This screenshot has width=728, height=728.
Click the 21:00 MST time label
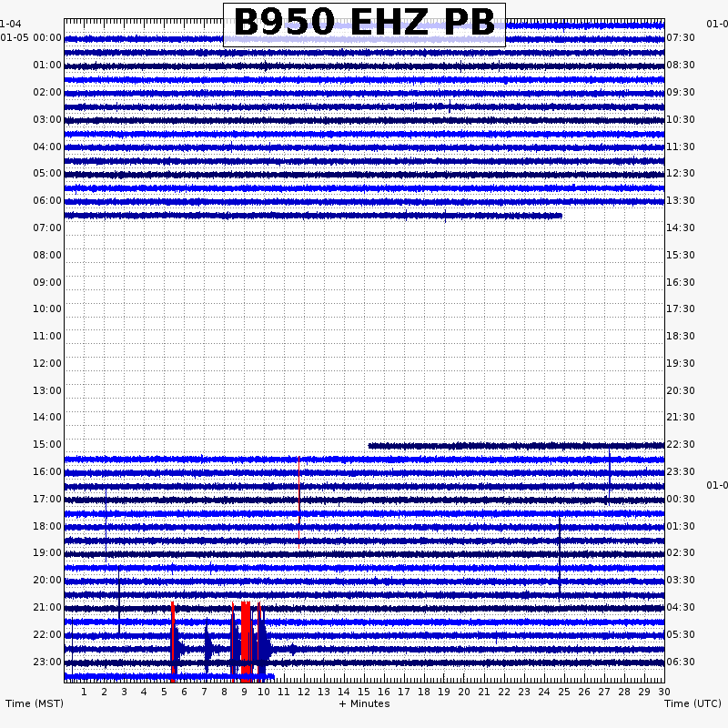[47, 608]
